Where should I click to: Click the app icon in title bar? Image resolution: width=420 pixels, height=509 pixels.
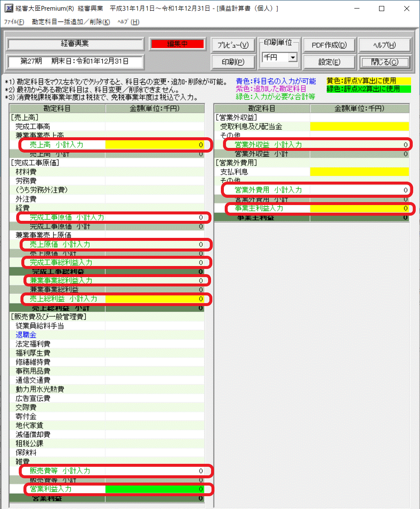coord(9,9)
